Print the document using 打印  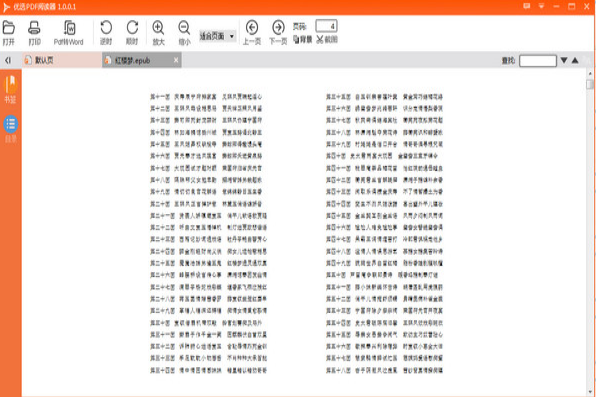click(34, 33)
